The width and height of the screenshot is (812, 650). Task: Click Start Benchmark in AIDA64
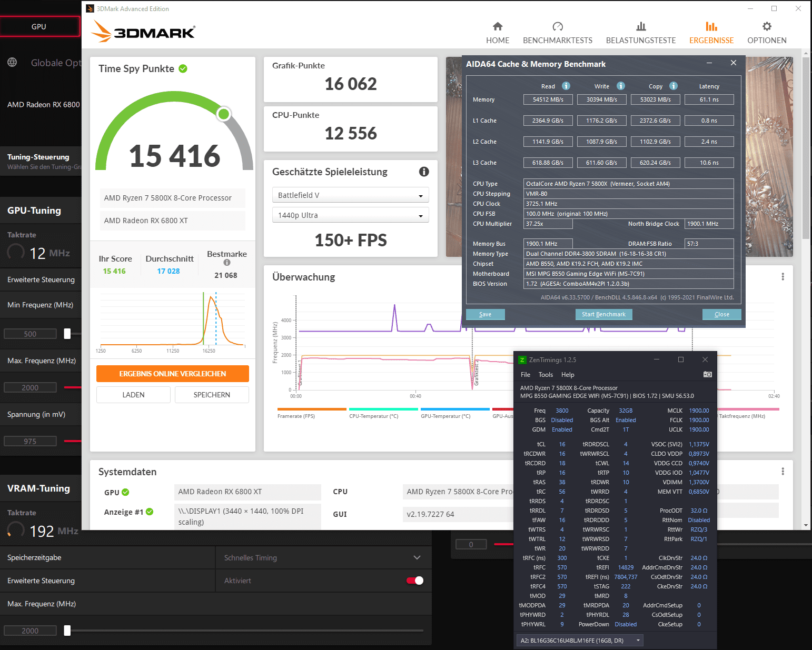603,314
